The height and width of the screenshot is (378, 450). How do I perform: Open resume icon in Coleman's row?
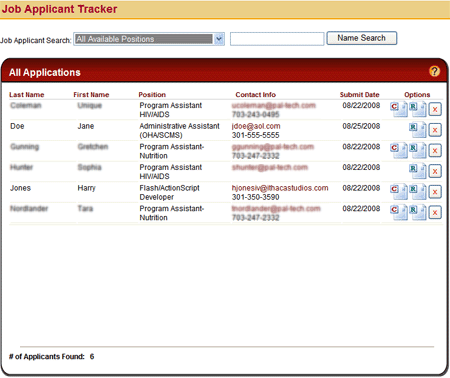pyautogui.click(x=418, y=109)
